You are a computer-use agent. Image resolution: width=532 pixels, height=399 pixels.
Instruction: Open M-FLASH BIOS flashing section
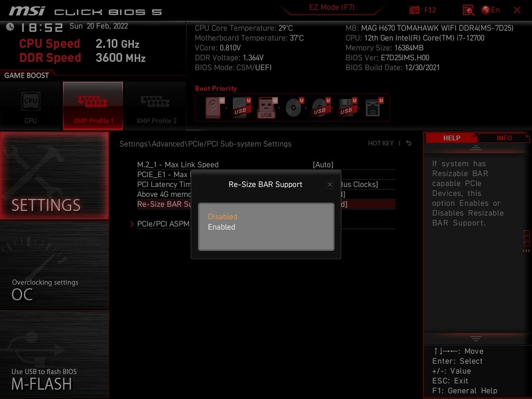point(54,354)
